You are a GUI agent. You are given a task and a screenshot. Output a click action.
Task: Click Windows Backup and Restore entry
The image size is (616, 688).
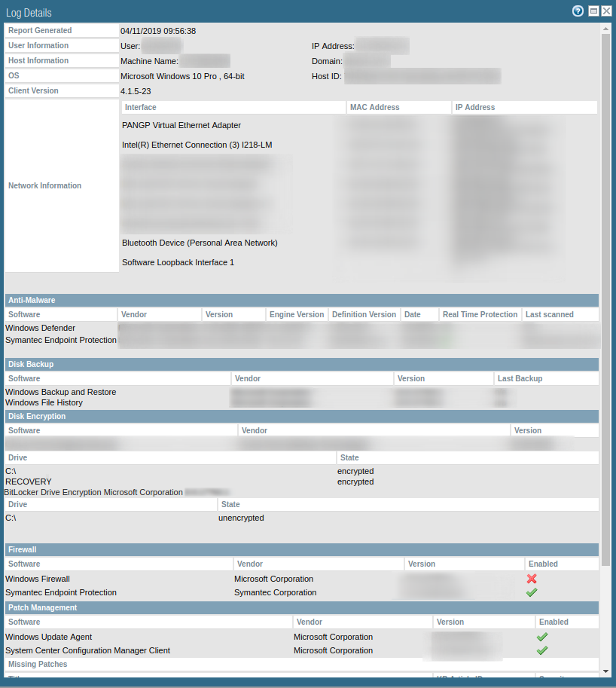[x=60, y=392]
